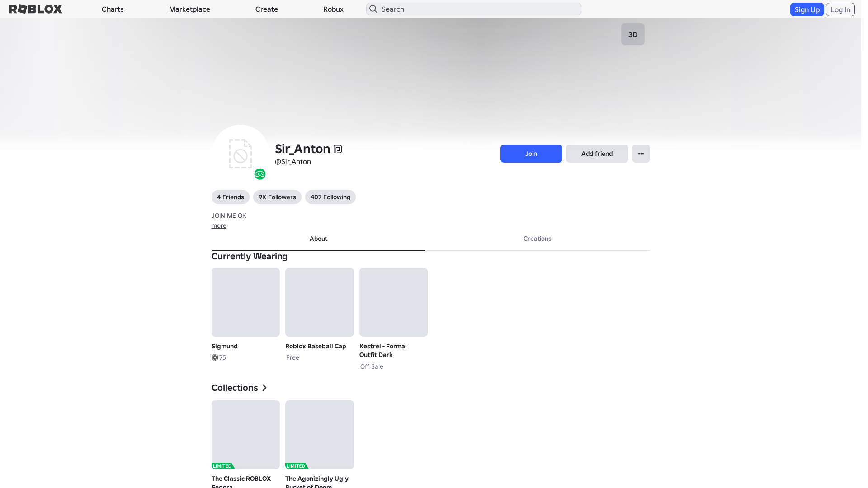Viewport: 868px width, 488px height.
Task: Click the Add friend button
Action: coord(597,154)
